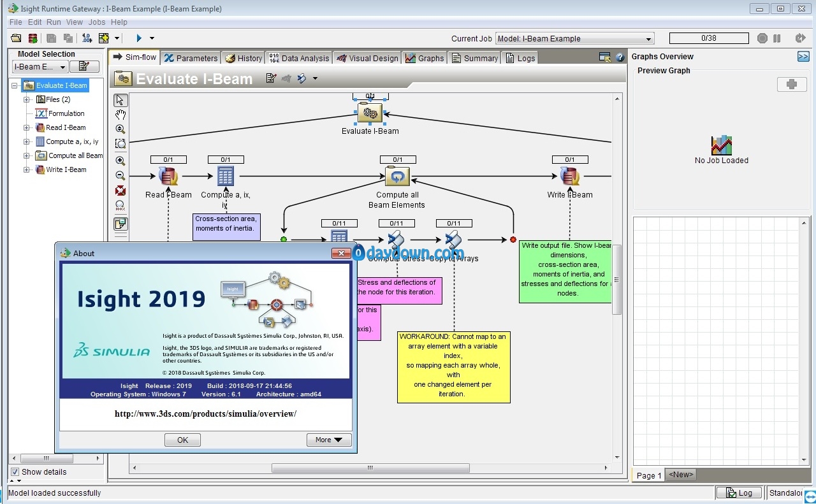Click the save disk icon in the main toolbar
Image resolution: width=816 pixels, height=504 pixels.
52,38
